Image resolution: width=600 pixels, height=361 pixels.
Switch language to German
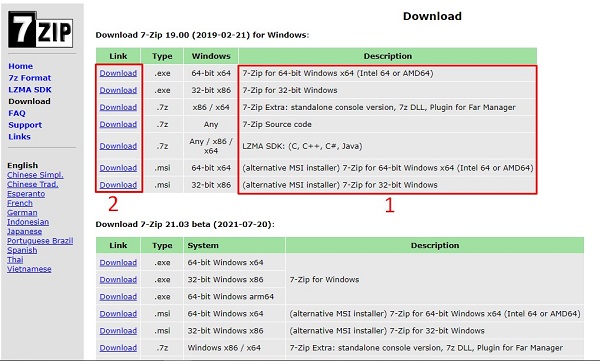[x=22, y=212]
